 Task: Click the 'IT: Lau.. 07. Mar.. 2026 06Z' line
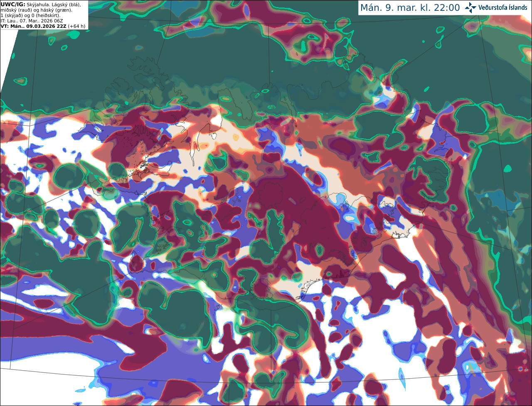point(32,21)
